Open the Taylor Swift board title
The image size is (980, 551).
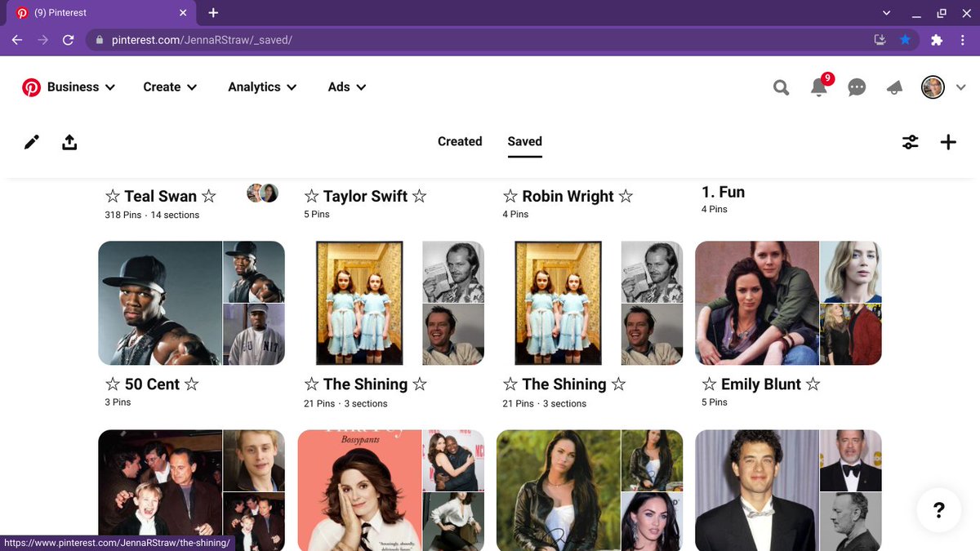(365, 196)
